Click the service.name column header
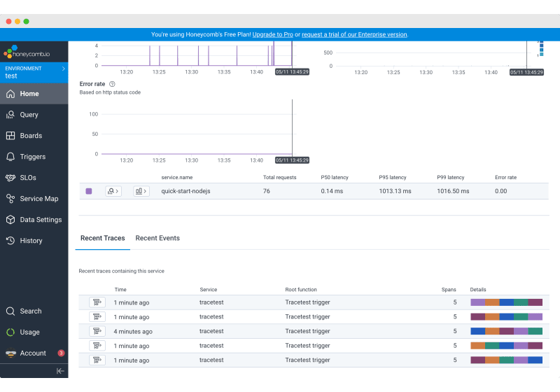 coord(177,177)
